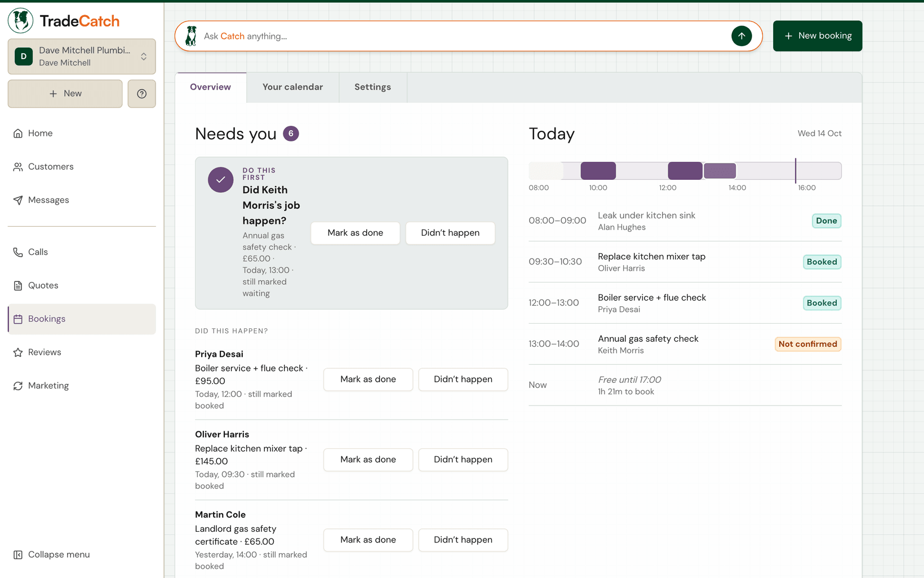
Task: Click Didn't happen for Oliver Harris
Action: coord(463,460)
